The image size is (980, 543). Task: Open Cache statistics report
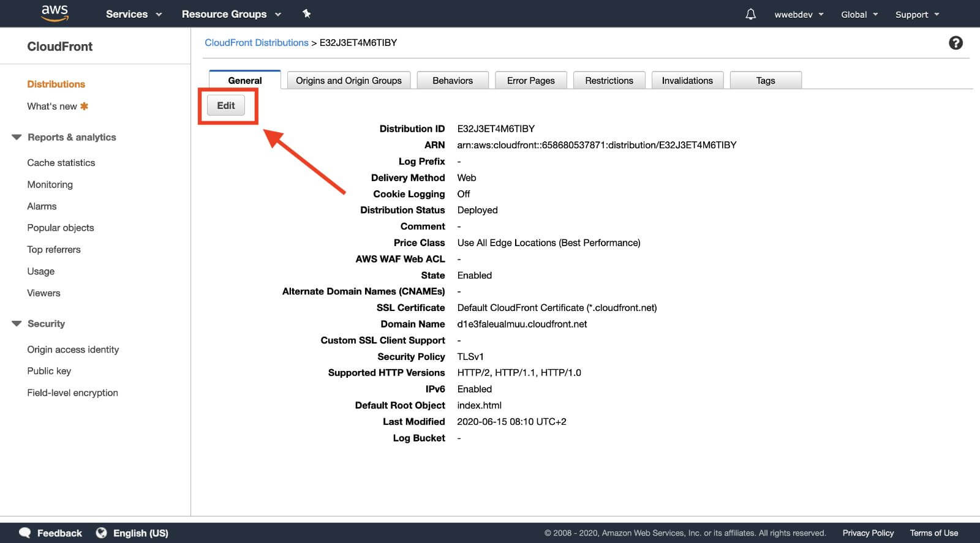click(61, 162)
